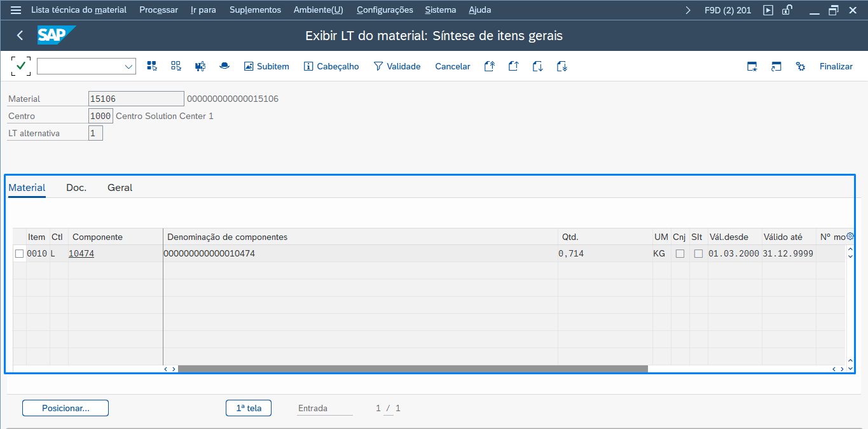Open the Processar menu

(158, 10)
